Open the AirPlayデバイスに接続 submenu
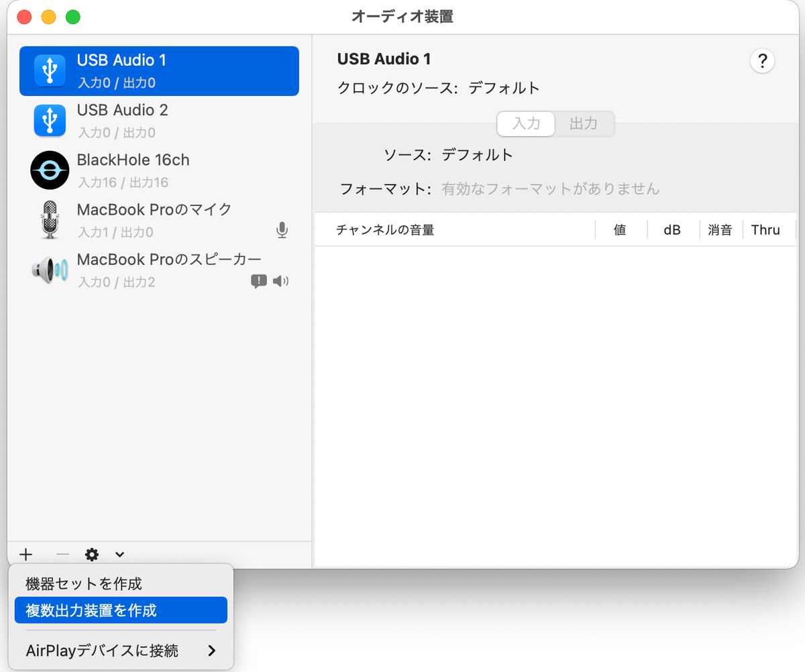This screenshot has width=805, height=672. tap(121, 651)
